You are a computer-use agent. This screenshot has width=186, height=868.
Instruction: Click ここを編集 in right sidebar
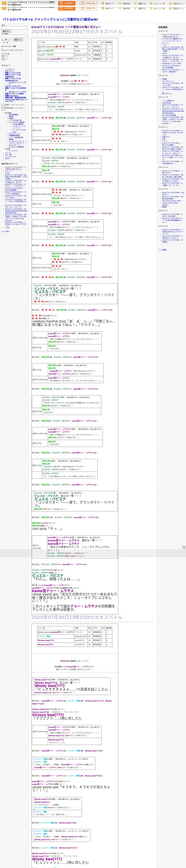pyautogui.click(x=162, y=250)
